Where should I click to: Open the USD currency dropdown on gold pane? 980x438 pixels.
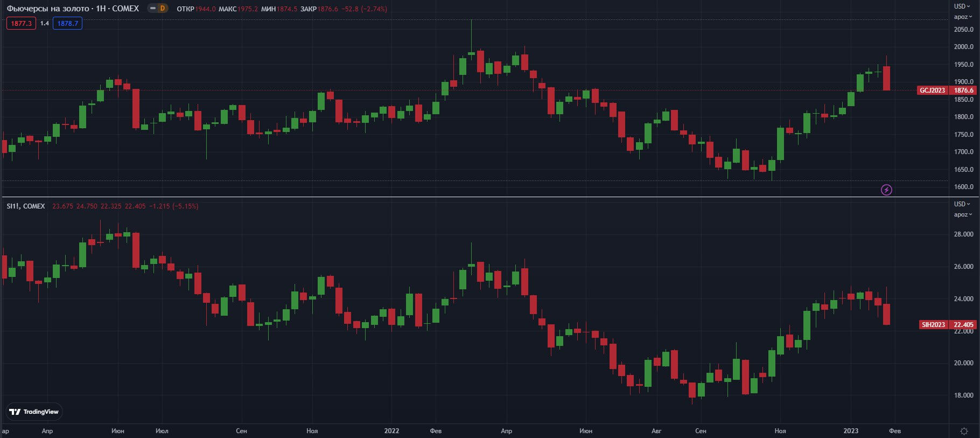962,6
